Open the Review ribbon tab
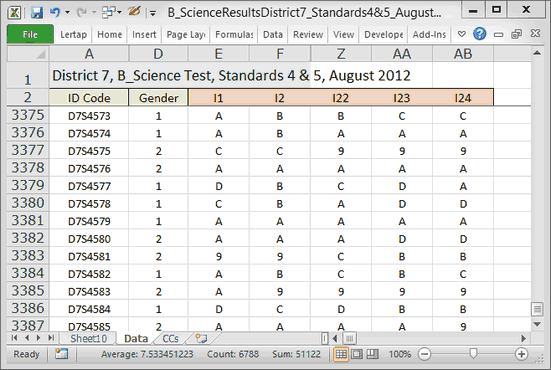Screen dimensions: 551x370 coord(308,34)
